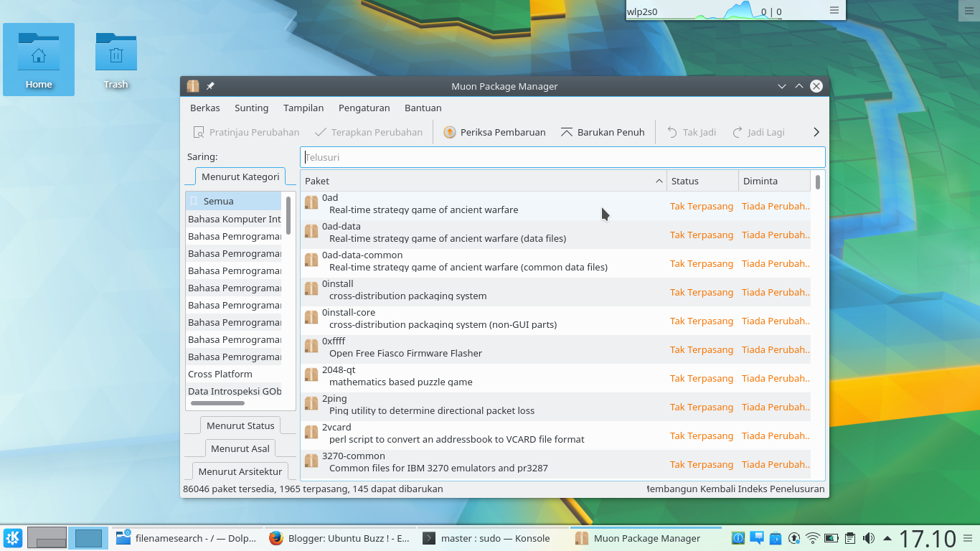Toggle the pin on the Muon title bar
The width and height of the screenshot is (980, 551).
(210, 86)
